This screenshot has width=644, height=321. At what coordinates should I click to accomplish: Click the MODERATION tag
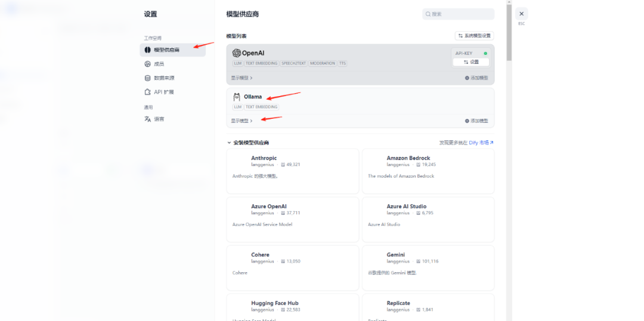coord(323,63)
